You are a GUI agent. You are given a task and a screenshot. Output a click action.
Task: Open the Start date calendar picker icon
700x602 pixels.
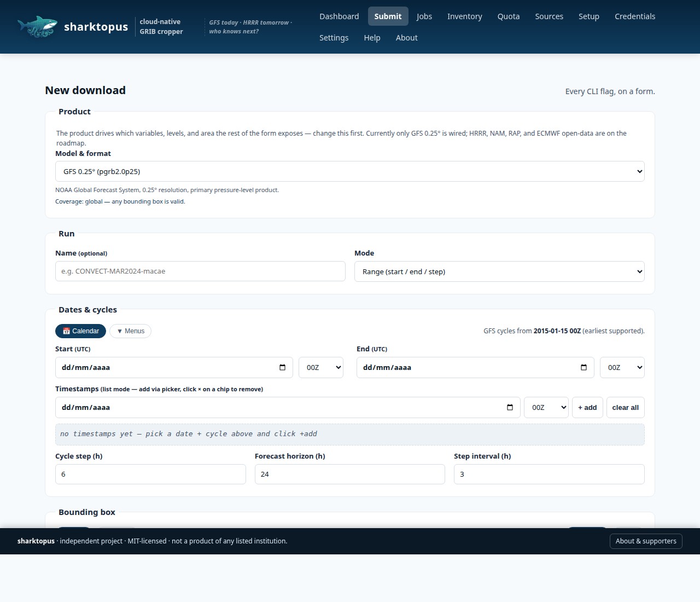(x=282, y=368)
